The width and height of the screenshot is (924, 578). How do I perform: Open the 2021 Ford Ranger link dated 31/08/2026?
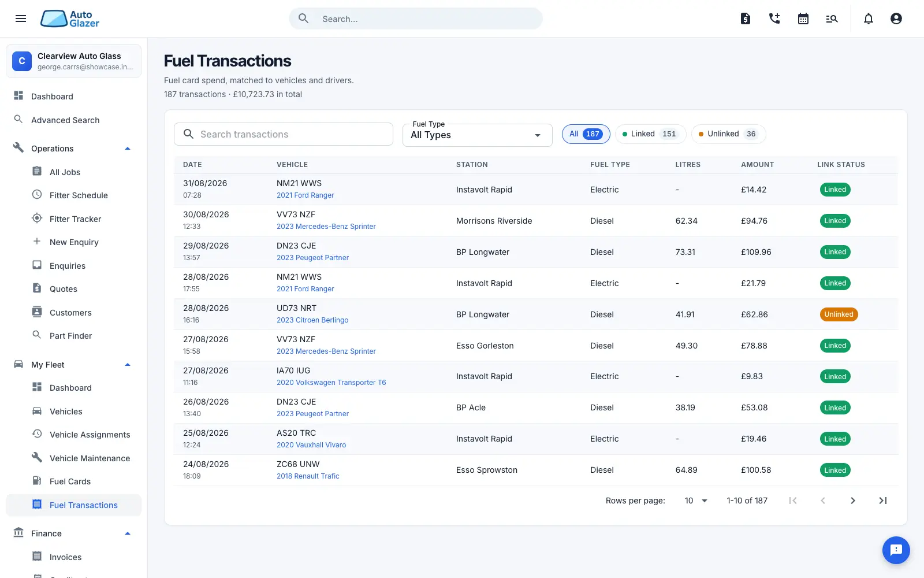point(305,195)
